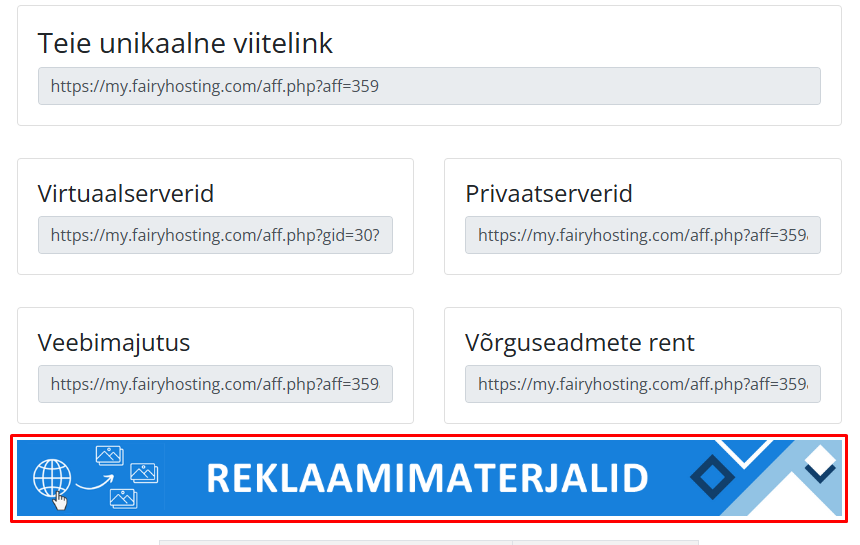Click the white triangle shape on banner

(790, 498)
